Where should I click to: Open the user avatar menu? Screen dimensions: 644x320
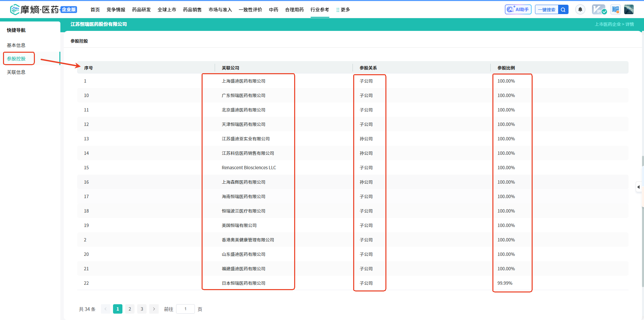(629, 9)
